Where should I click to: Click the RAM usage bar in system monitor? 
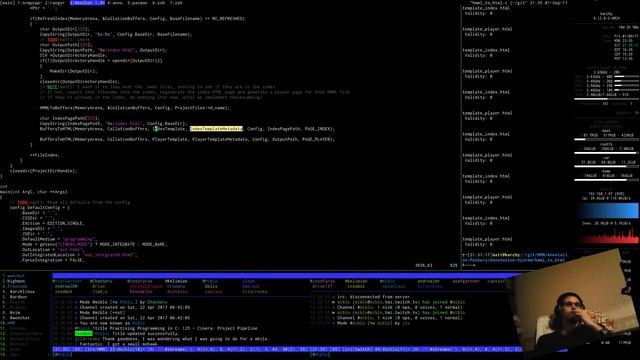coord(607,99)
